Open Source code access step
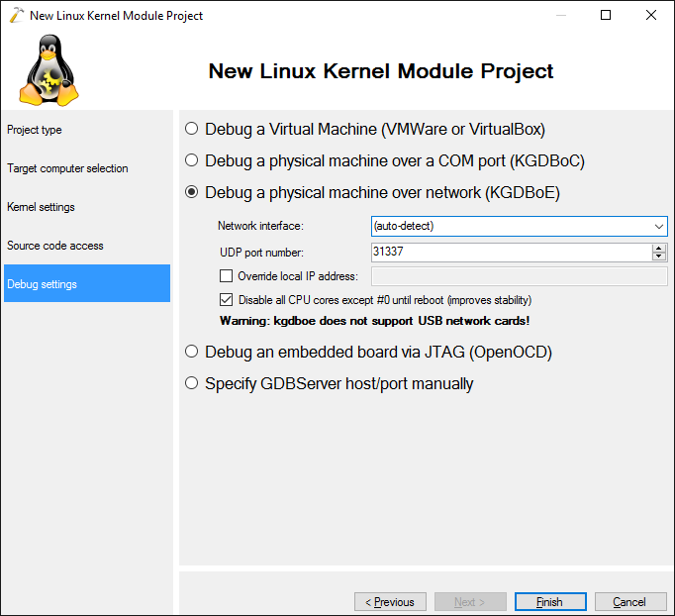The height and width of the screenshot is (616, 675). 87,245
